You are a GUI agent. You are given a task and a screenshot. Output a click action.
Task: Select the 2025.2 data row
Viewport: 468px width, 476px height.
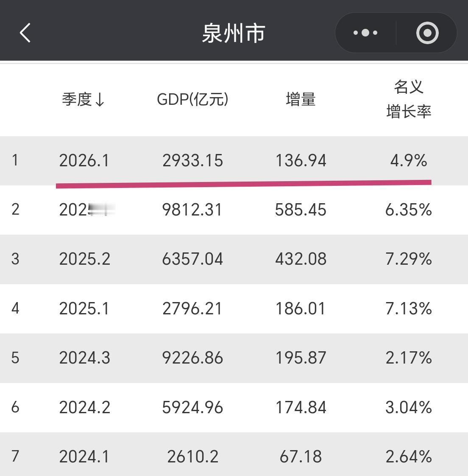pos(233,259)
